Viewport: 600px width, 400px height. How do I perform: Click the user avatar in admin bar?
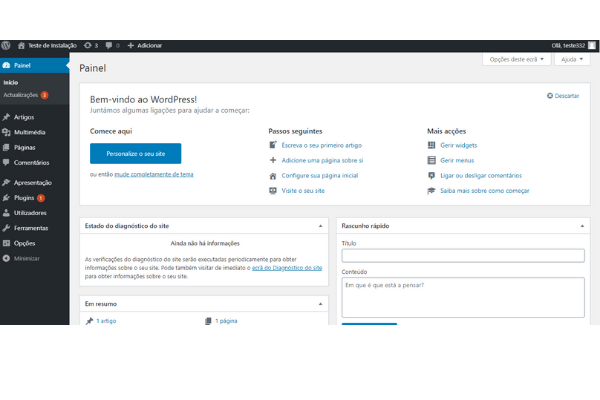point(592,46)
